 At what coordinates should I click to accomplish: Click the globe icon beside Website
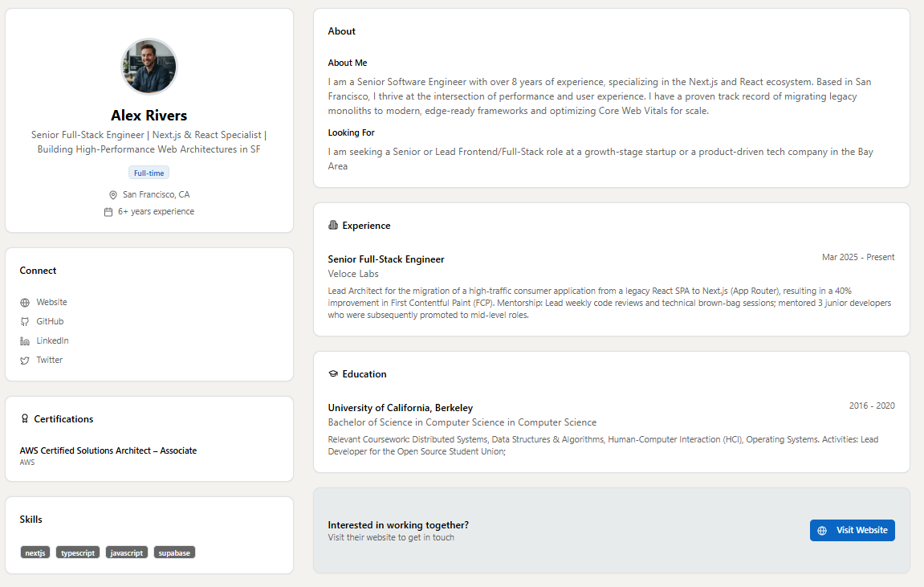pyautogui.click(x=25, y=303)
